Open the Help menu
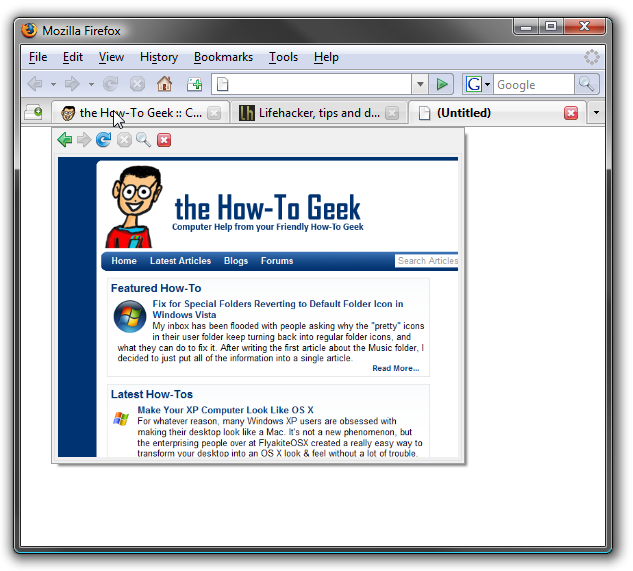The height and width of the screenshot is (571, 633). [x=326, y=57]
